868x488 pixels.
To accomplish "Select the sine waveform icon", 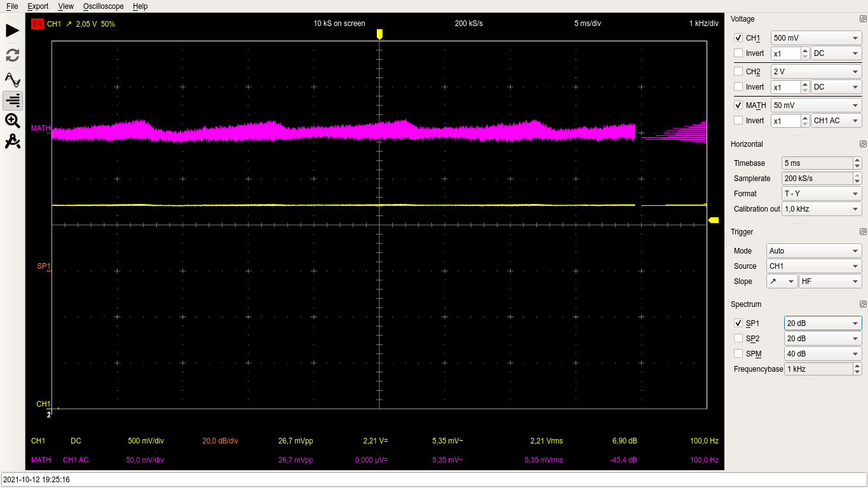I will [x=13, y=79].
